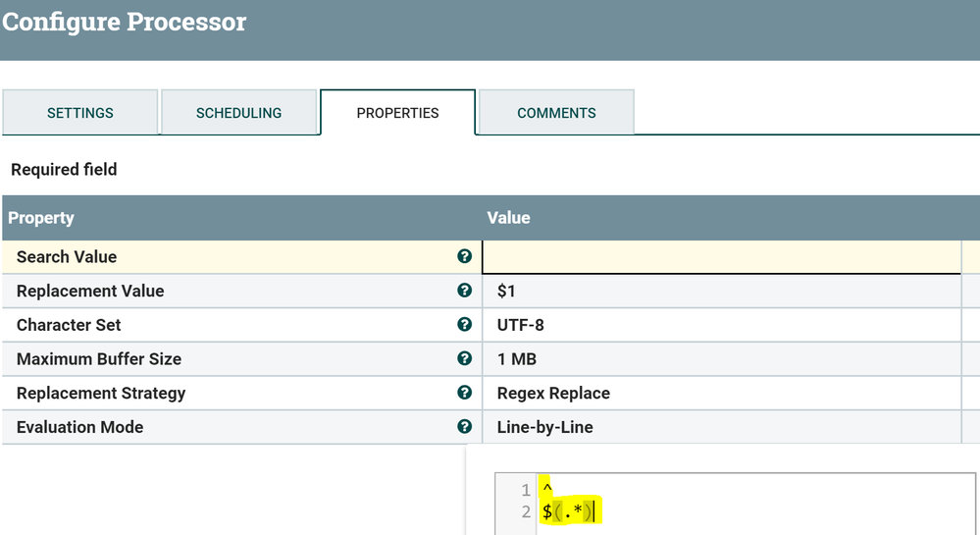Screen dimensions: 980x535
Task: Select the Properties tab
Action: [397, 113]
